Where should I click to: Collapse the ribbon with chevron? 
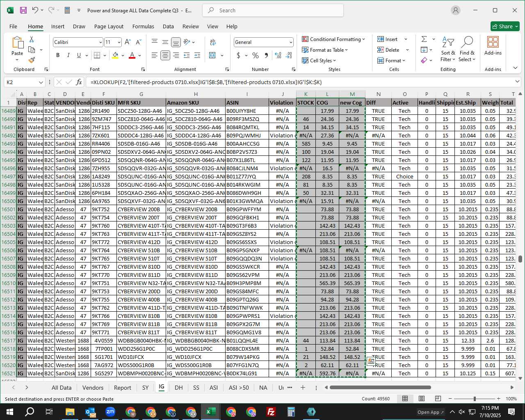point(516,68)
